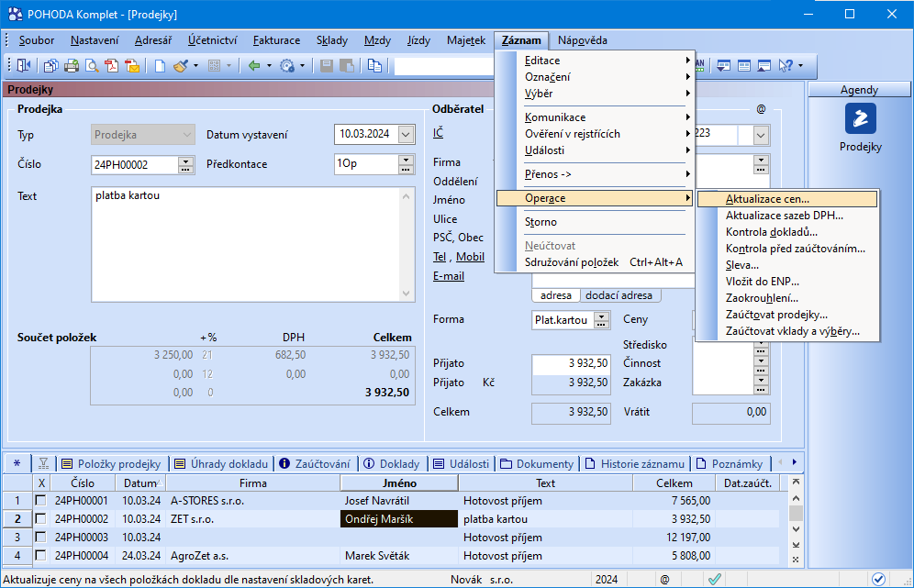This screenshot has width=914, height=588.
Task: Open the Forma payment type picker
Action: point(602,320)
